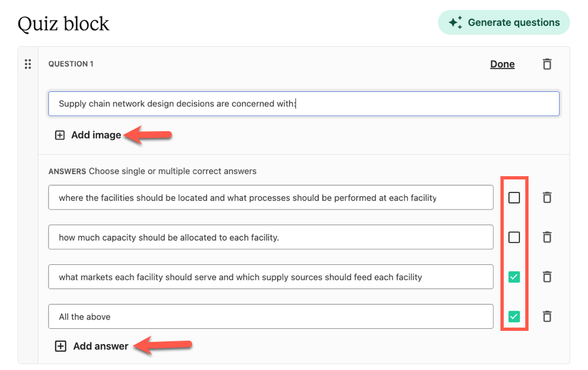588x370 pixels.
Task: Edit the 'how much capacity' answer field
Action: [270, 237]
